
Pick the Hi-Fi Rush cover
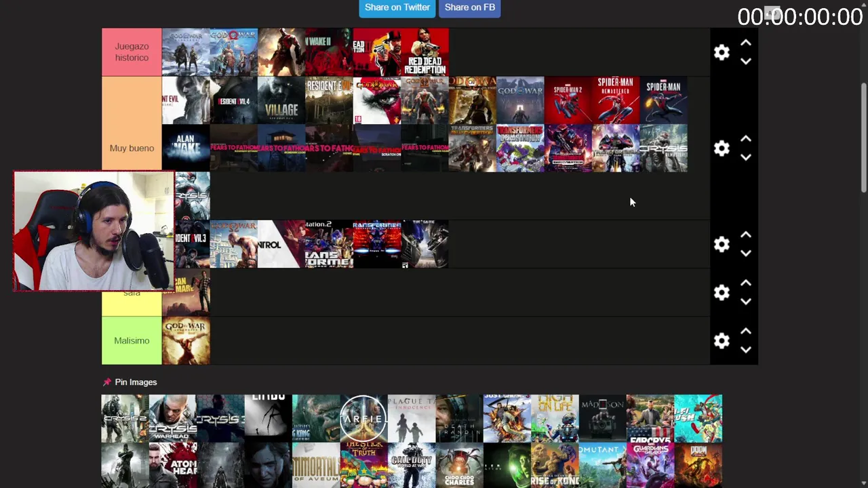[x=698, y=418]
